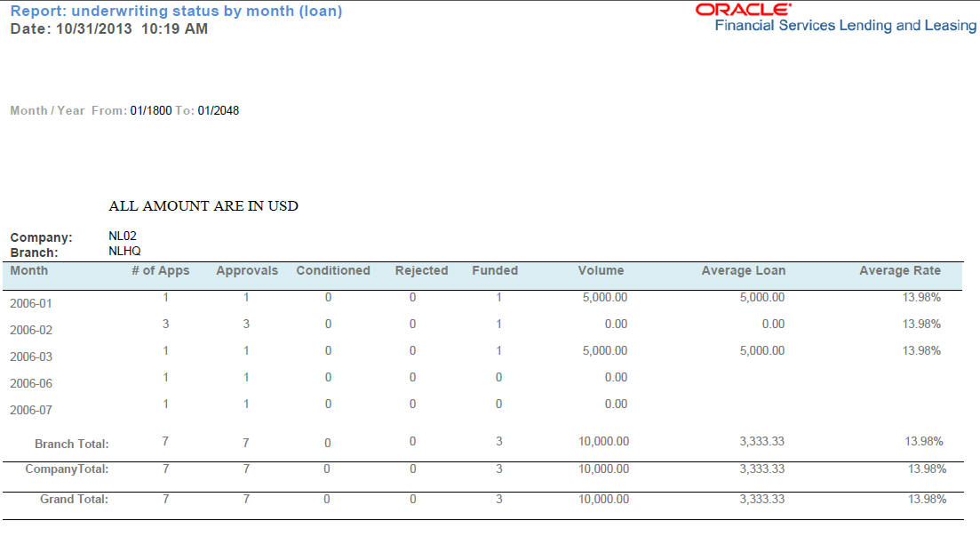Click the 'Funded' column header

[495, 270]
